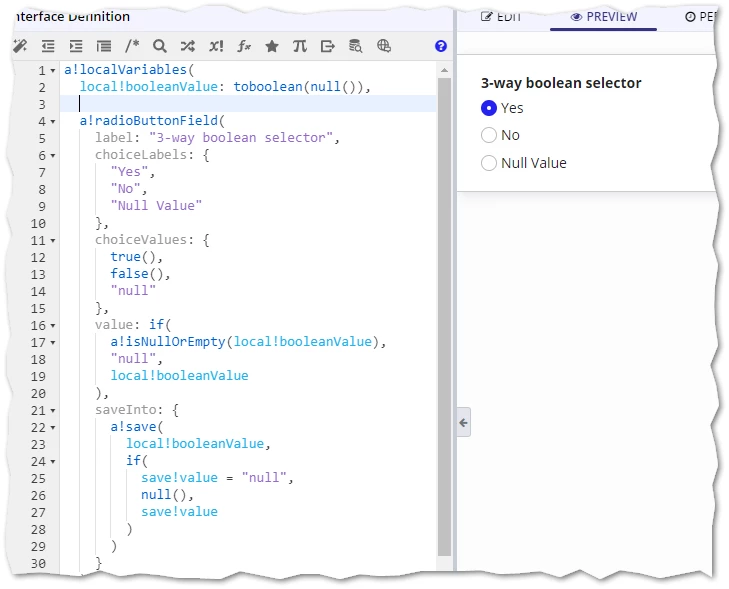This screenshot has width=729, height=589.
Task: Click the "Null Value" string on line 9
Action: [x=156, y=206]
